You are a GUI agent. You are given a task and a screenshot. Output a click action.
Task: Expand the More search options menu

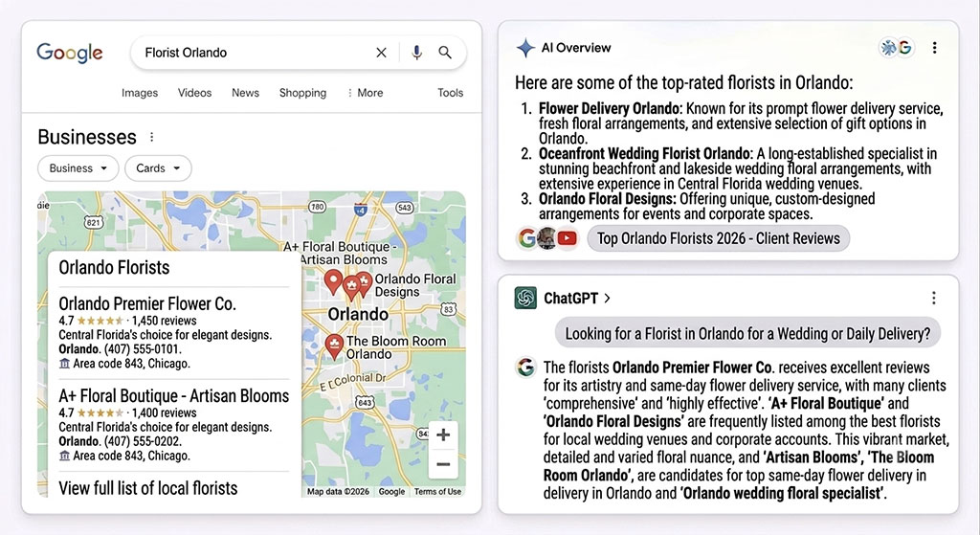point(366,93)
